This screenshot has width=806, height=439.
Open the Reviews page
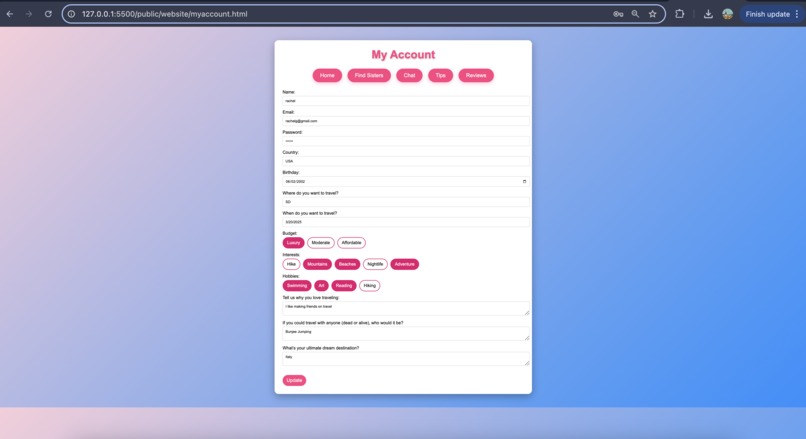(476, 76)
